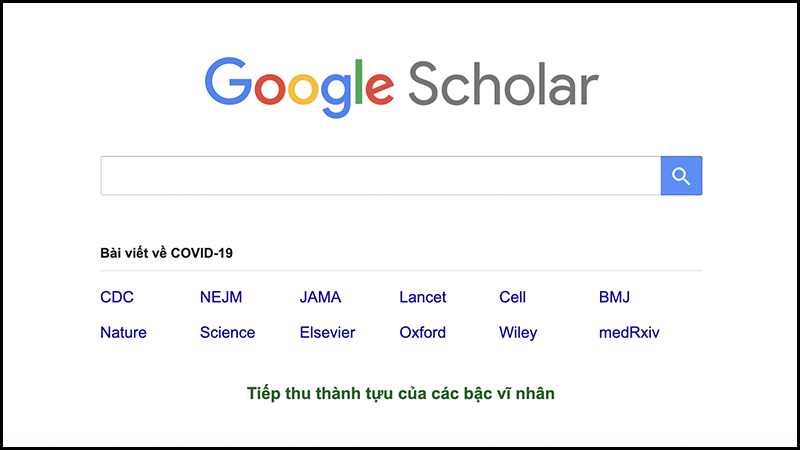
Task: Open the NEJM articles link
Action: click(221, 297)
